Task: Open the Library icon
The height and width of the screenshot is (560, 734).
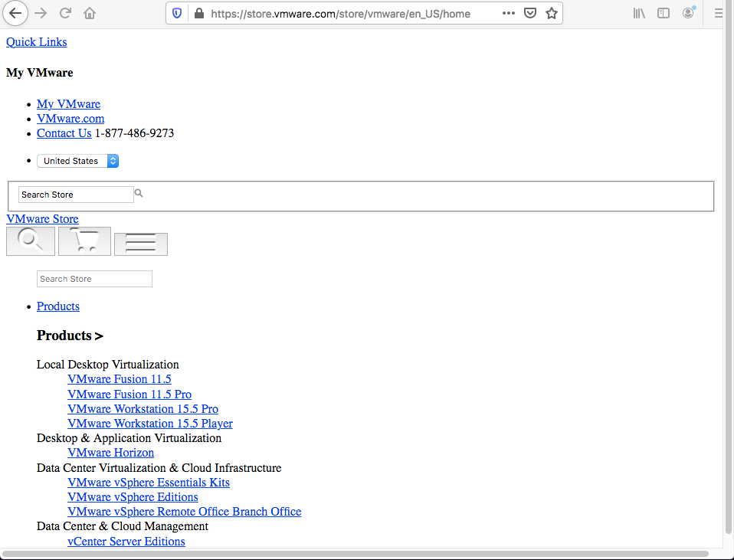Action: pos(639,13)
